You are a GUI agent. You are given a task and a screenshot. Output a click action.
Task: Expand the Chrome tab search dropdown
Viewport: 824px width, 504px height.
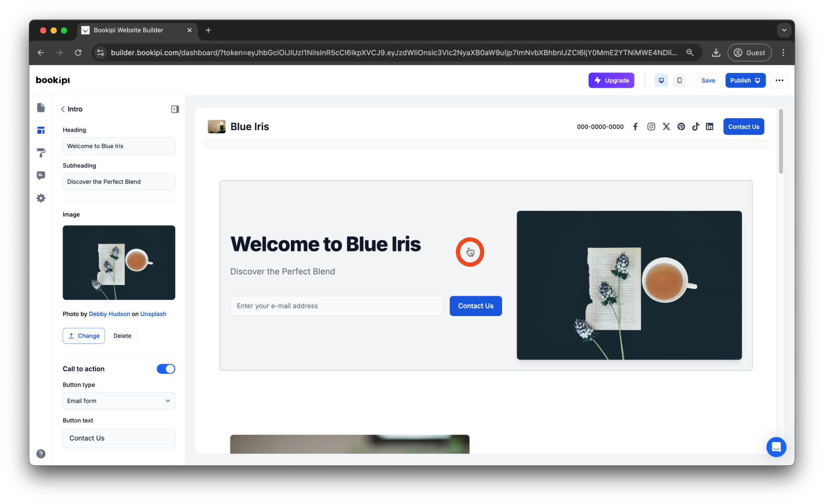click(x=784, y=30)
